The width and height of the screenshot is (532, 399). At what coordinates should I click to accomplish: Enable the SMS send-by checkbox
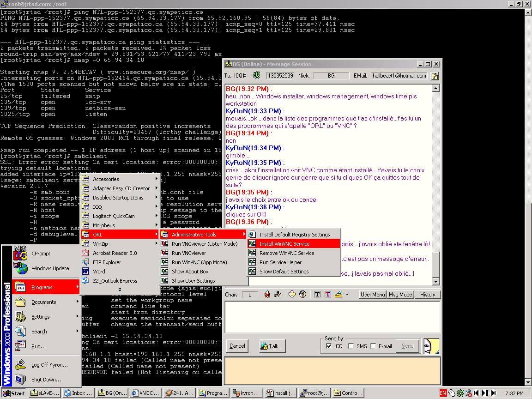click(x=351, y=346)
